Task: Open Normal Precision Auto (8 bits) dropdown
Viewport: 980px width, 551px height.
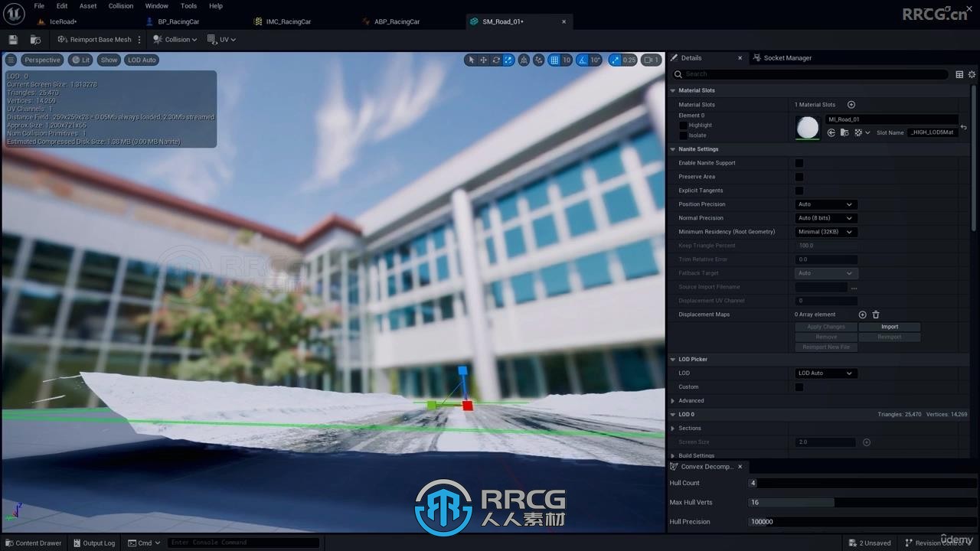Action: coord(825,218)
